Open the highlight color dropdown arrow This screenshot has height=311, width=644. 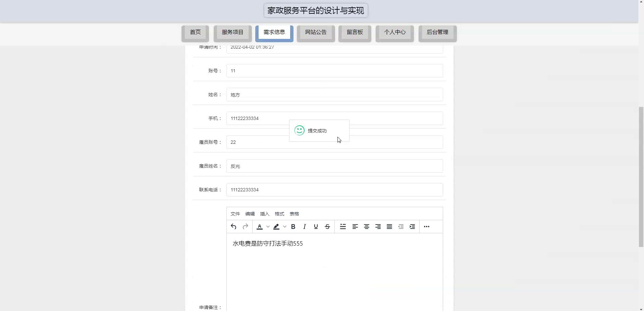point(284,227)
